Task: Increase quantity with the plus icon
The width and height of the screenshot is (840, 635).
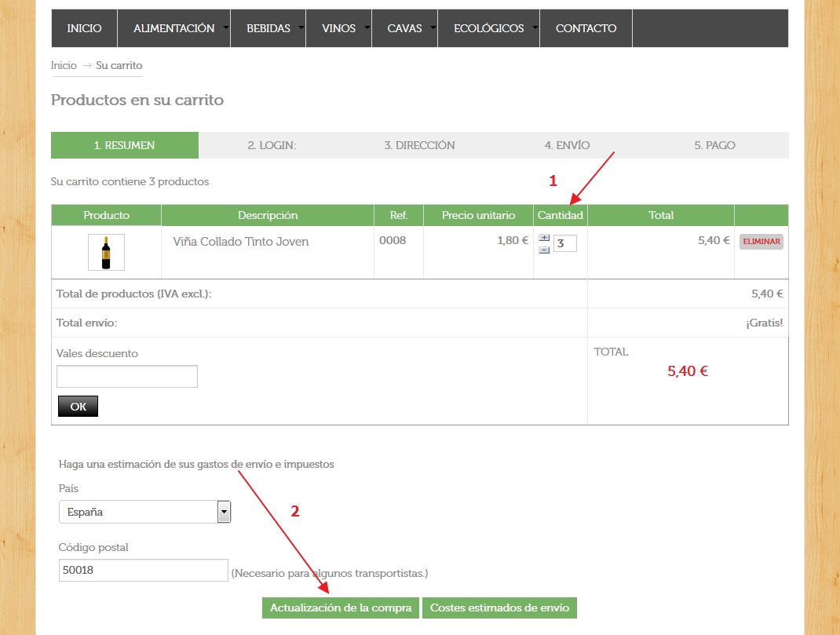Action: click(x=544, y=238)
